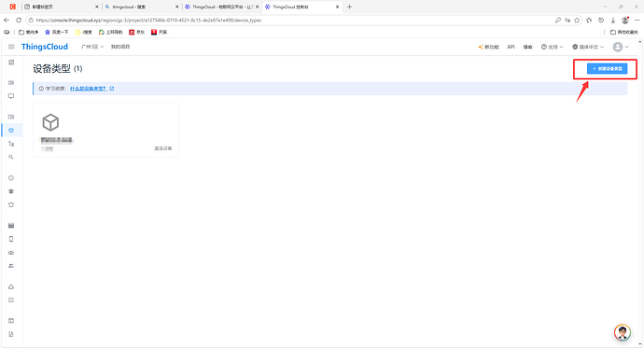The height and width of the screenshot is (348, 644).
Task: Expand the 简体中文 language dropdown
Action: coord(588,47)
